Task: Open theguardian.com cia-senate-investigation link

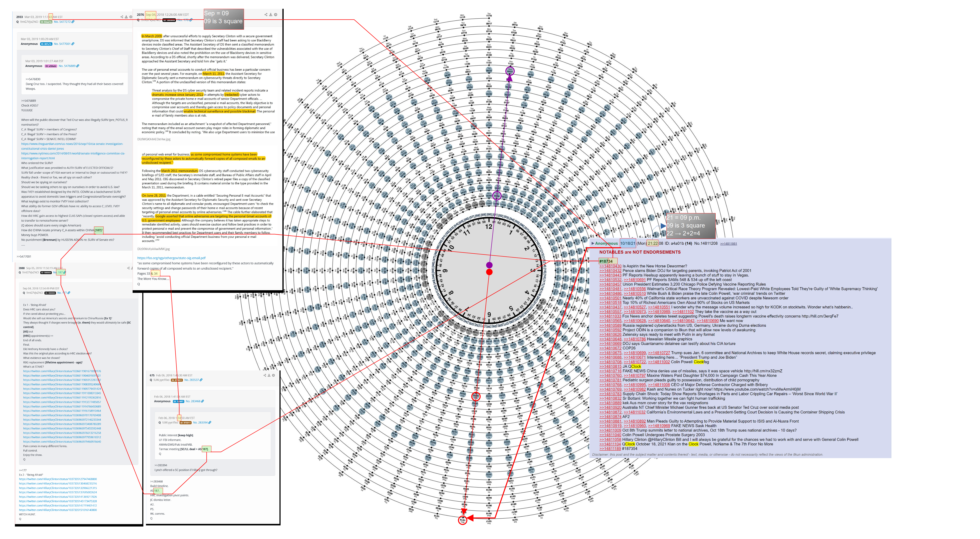Action: 72,146
